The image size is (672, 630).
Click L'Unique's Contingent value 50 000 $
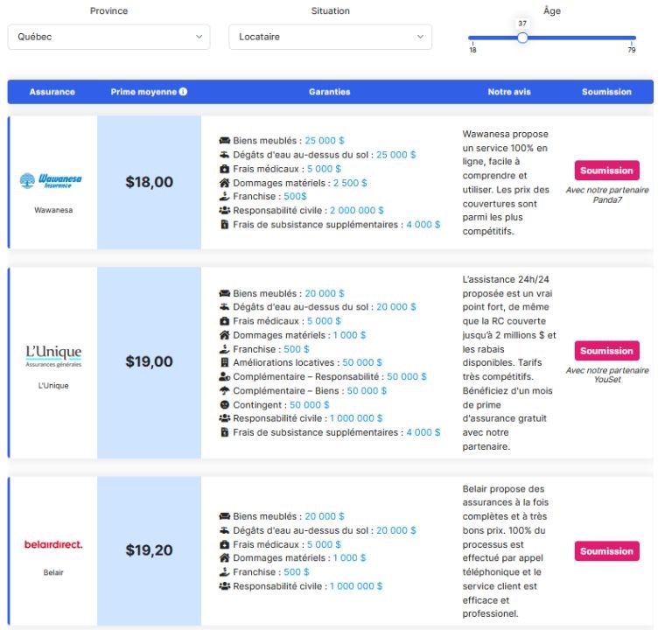[x=310, y=405]
